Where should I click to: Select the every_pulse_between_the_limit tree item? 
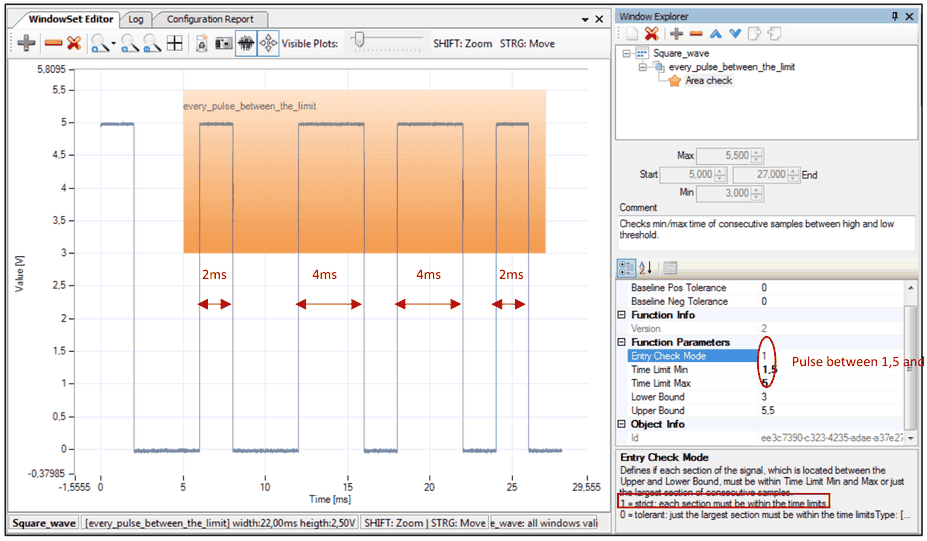(x=731, y=67)
